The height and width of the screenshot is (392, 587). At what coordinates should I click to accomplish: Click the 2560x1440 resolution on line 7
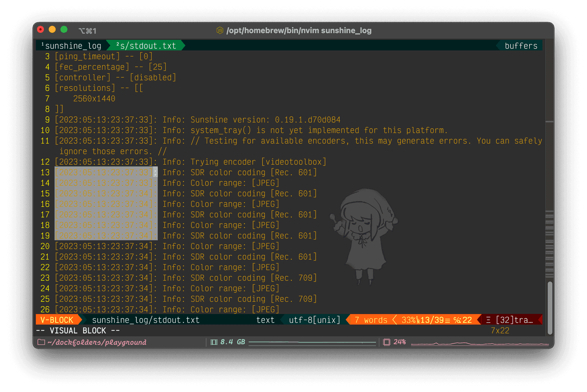click(x=94, y=99)
